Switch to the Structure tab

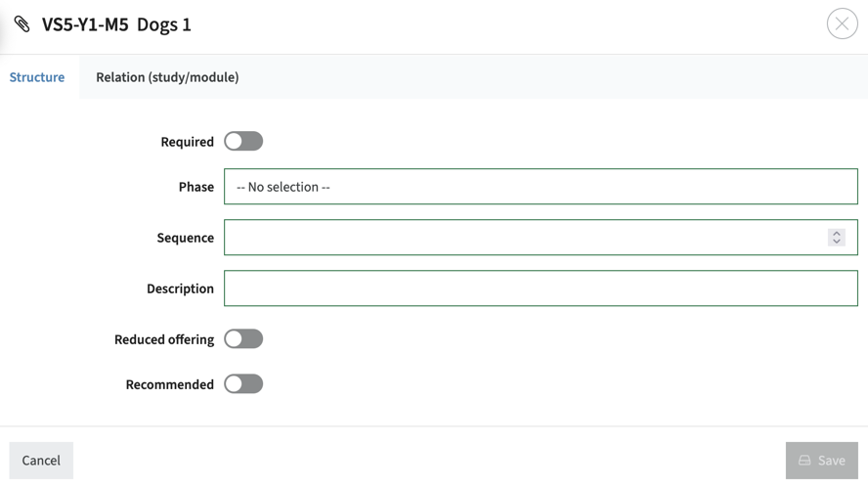pyautogui.click(x=37, y=77)
